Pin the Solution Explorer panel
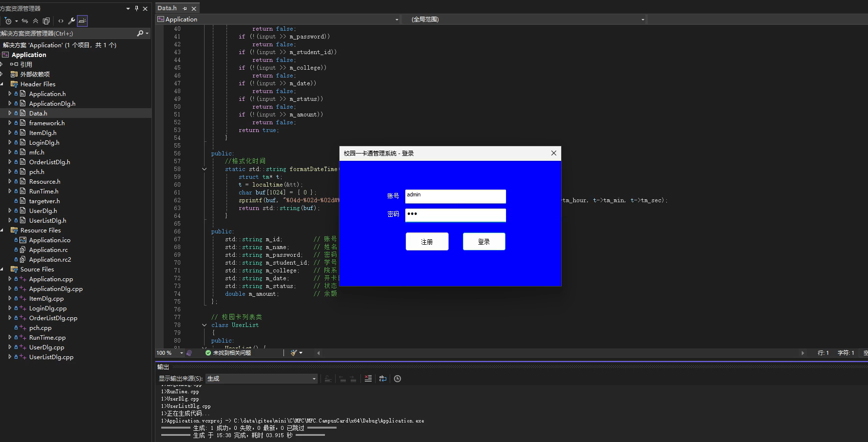868x442 pixels. tap(137, 8)
